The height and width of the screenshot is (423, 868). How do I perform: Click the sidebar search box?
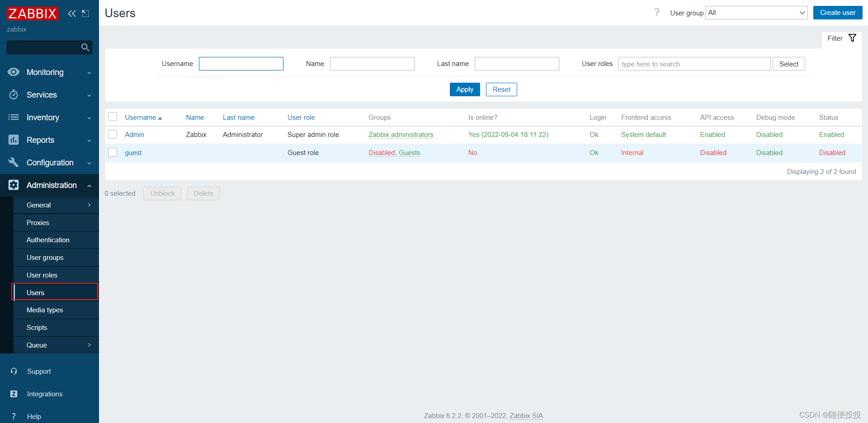[49, 47]
